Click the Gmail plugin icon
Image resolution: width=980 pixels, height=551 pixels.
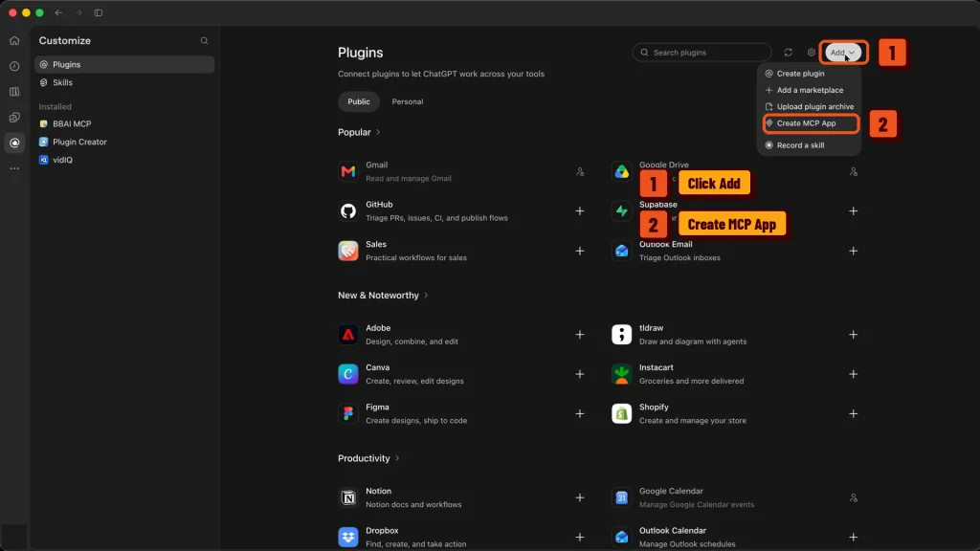coord(348,171)
